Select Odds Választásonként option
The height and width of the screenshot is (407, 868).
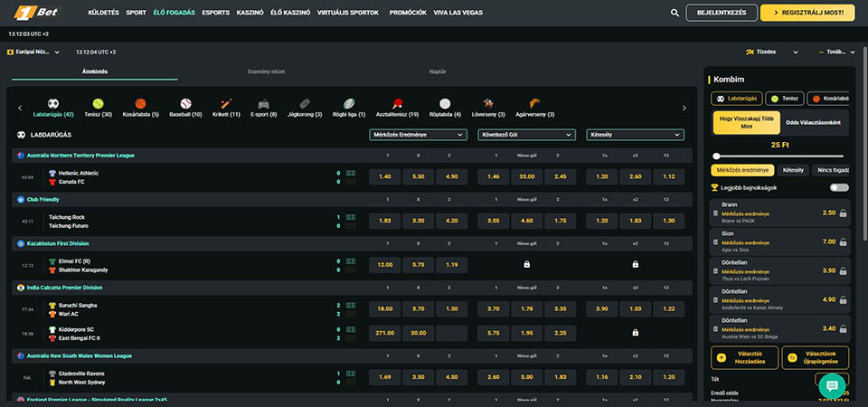coord(814,122)
